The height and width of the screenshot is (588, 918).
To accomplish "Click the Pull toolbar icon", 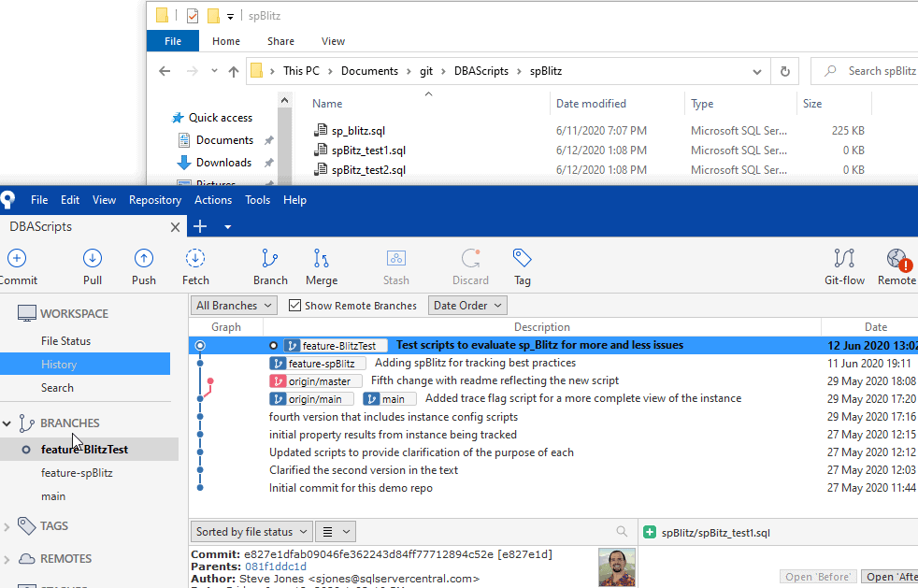I will coord(93,258).
